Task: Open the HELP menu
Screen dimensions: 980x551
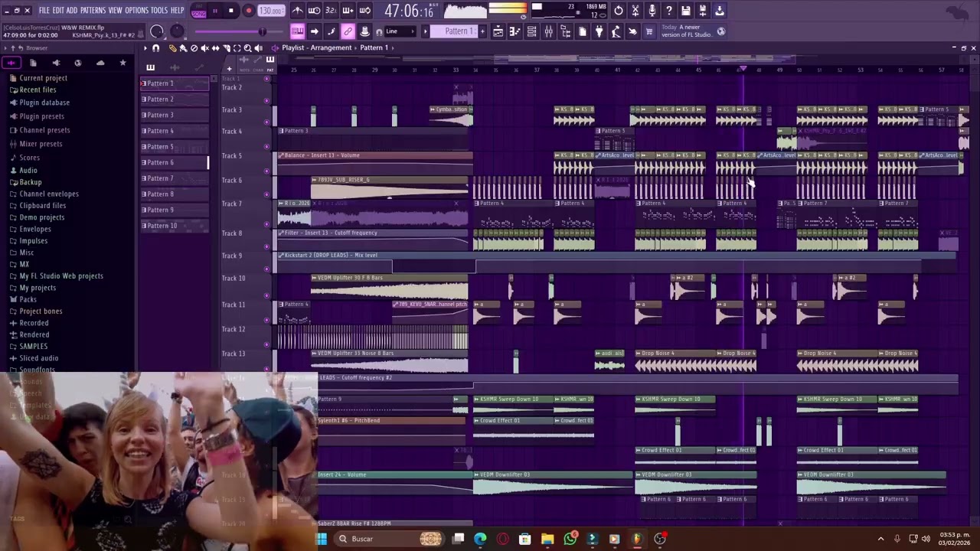Action: (x=177, y=11)
